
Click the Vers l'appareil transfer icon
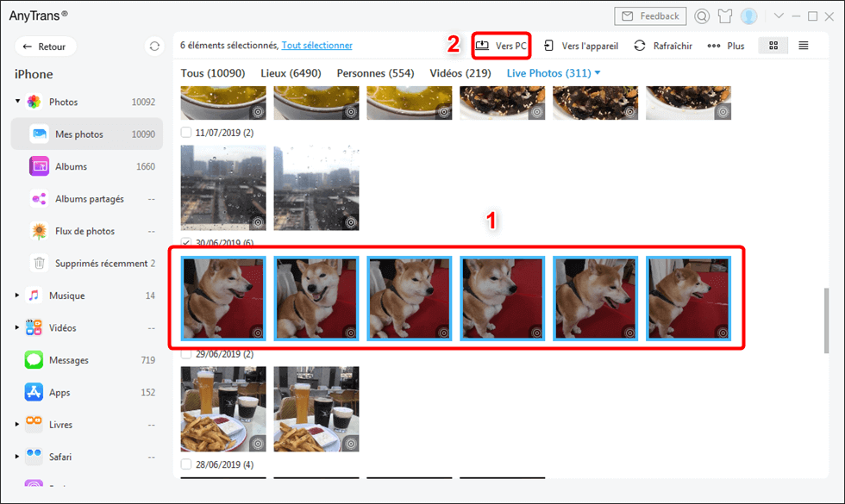point(548,46)
